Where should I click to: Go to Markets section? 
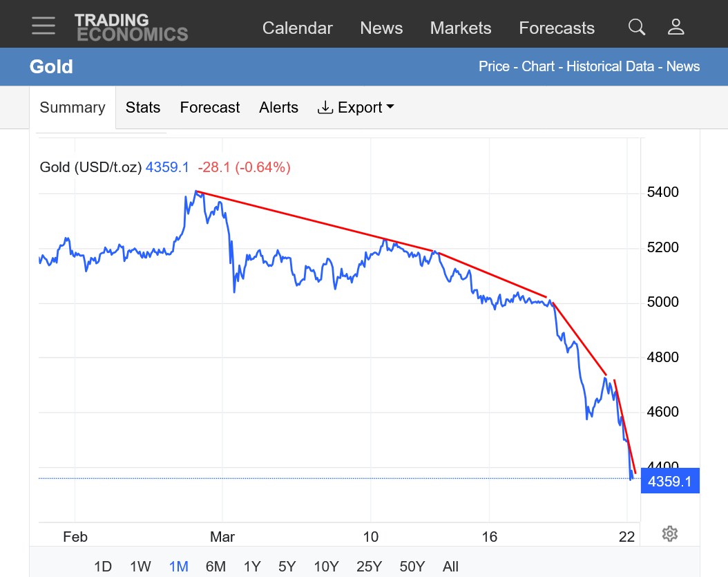pos(461,28)
